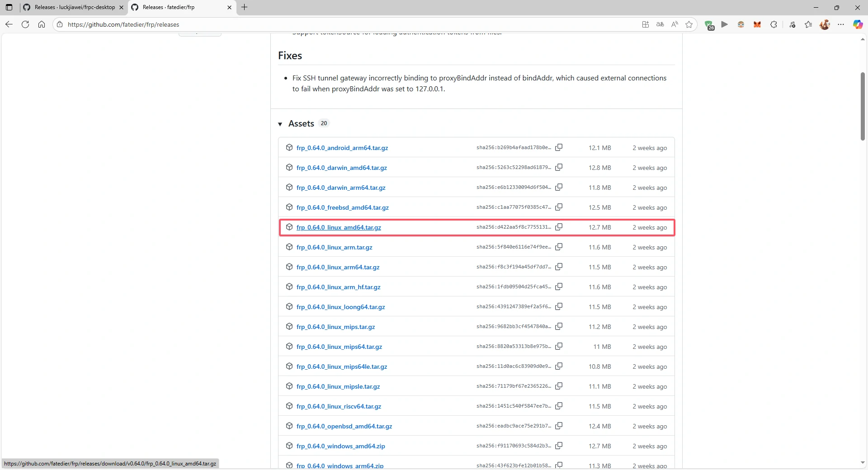Download frp_0.64.0_openbsd_amd64.tar.gz
The width and height of the screenshot is (868, 470).
(344, 426)
